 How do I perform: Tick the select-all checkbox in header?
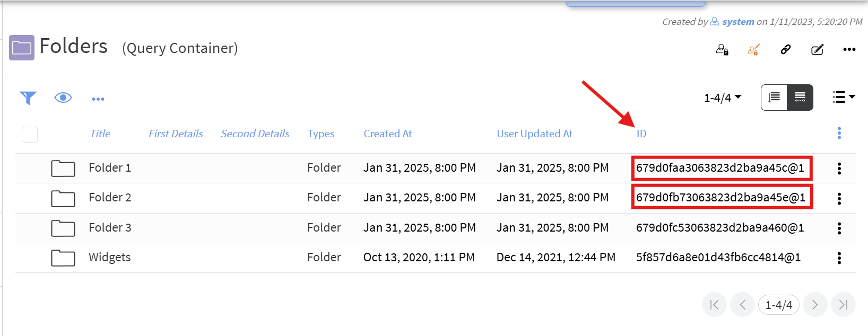click(30, 135)
